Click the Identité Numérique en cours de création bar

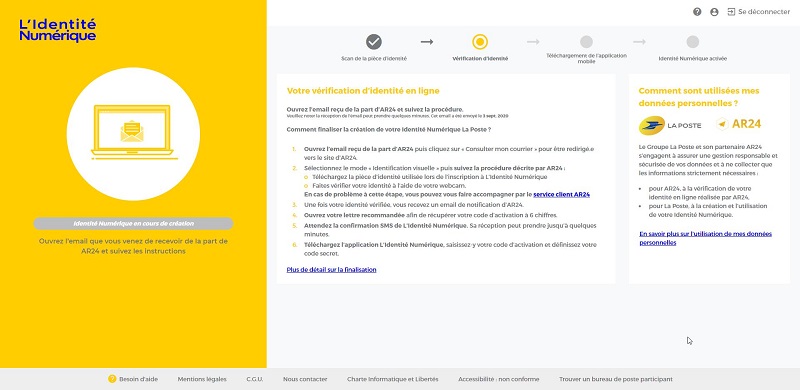[133, 224]
